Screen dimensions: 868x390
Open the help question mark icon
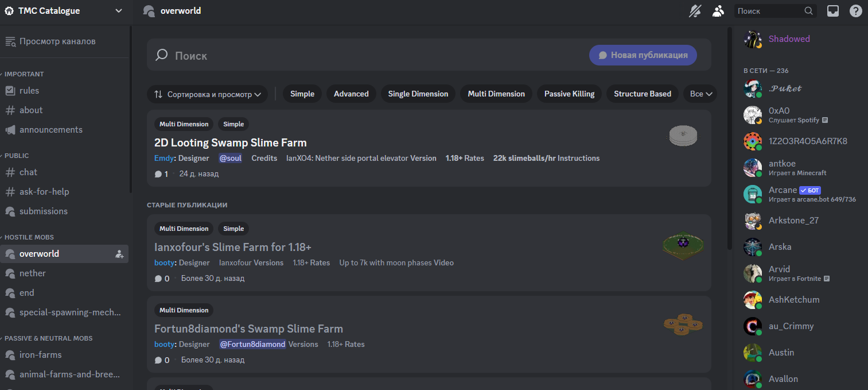(x=856, y=11)
